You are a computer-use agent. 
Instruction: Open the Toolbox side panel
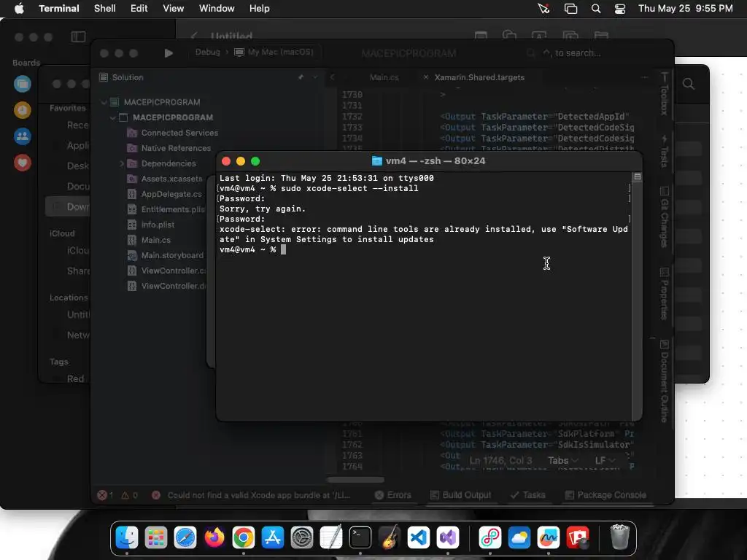tap(664, 94)
